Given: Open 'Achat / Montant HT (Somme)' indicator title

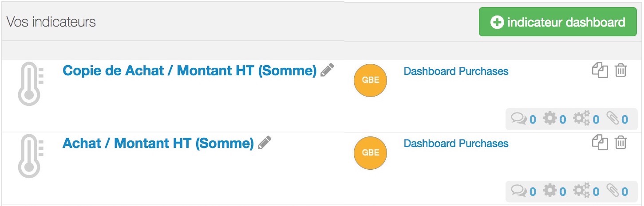Looking at the screenshot, I should coord(158,143).
